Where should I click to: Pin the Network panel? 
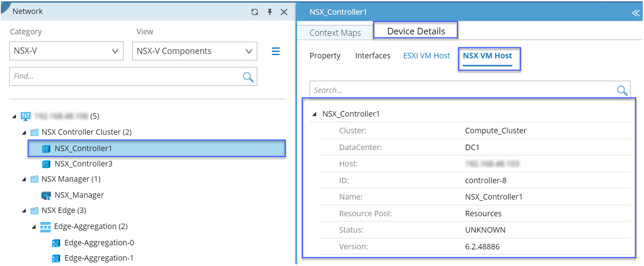[269, 12]
